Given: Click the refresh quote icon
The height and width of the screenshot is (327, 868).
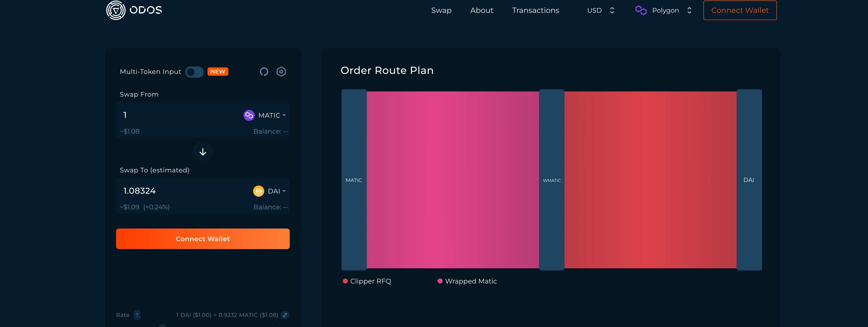Looking at the screenshot, I should [x=264, y=72].
